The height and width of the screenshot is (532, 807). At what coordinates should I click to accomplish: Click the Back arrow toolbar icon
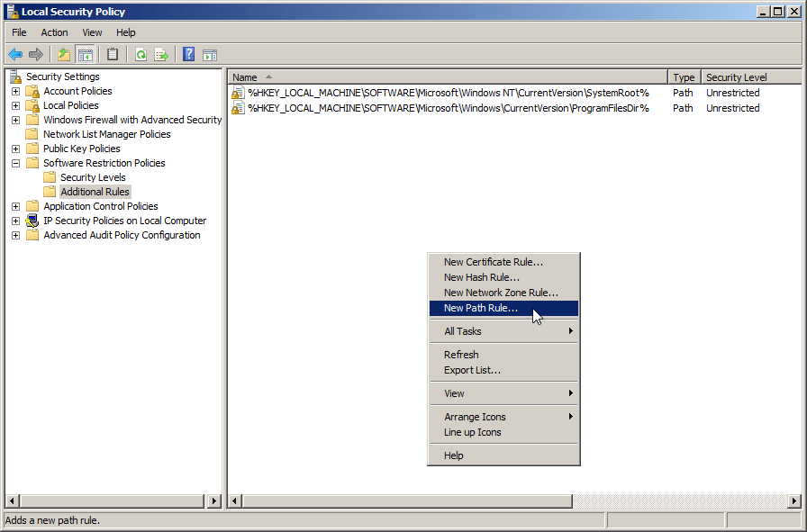point(15,54)
